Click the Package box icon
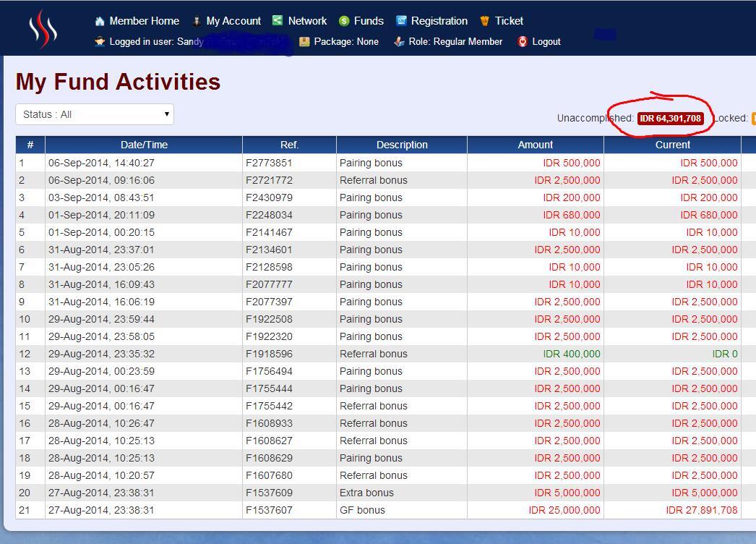 pyautogui.click(x=304, y=41)
